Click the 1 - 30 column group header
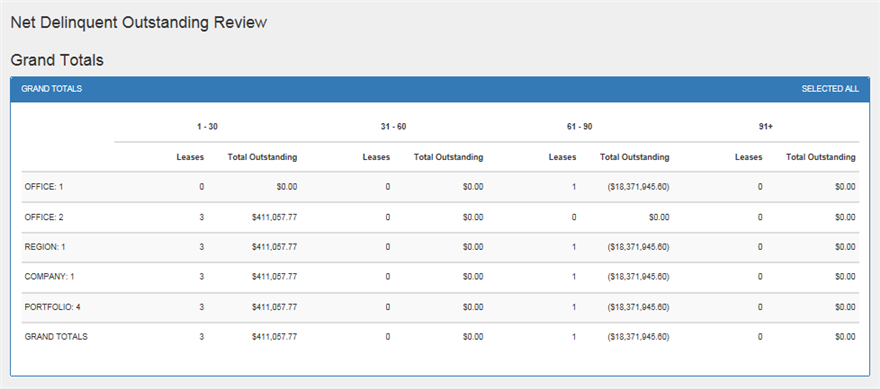880x389 pixels. (x=207, y=127)
